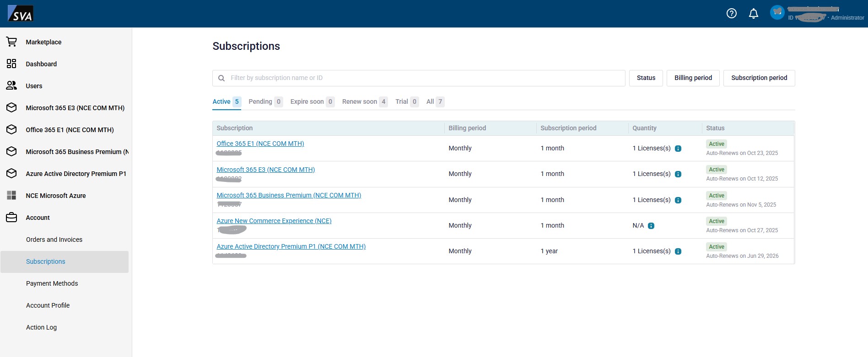Click the Marketplace cart icon
Screen dimensions: 868x357
pyautogui.click(x=11, y=42)
